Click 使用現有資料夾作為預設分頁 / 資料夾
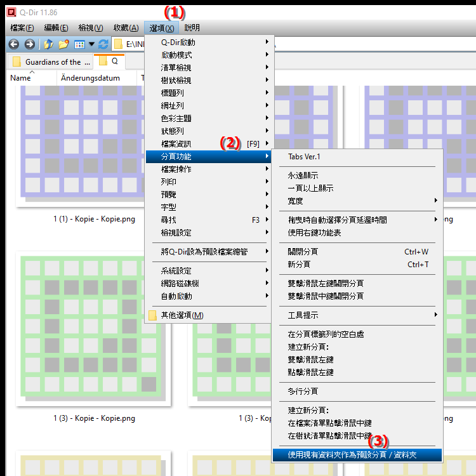Image resolution: width=476 pixels, height=476 pixels. coord(357,455)
